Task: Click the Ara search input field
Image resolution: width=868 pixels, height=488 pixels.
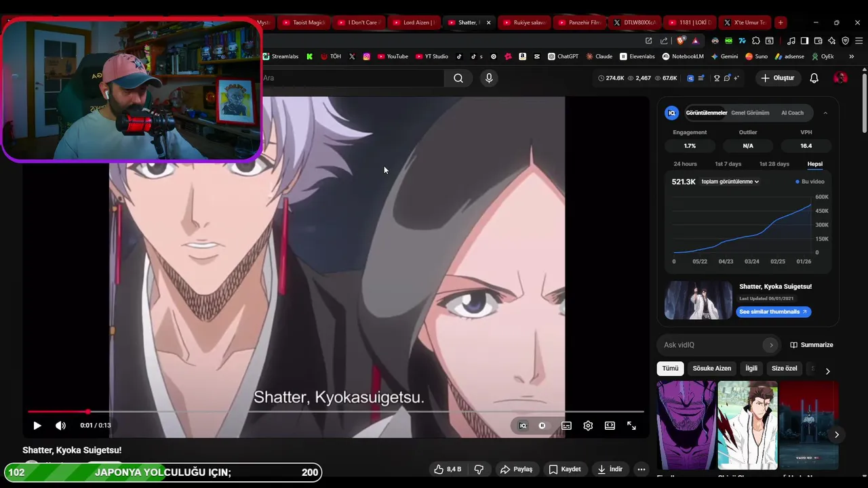Action: pos(353,78)
